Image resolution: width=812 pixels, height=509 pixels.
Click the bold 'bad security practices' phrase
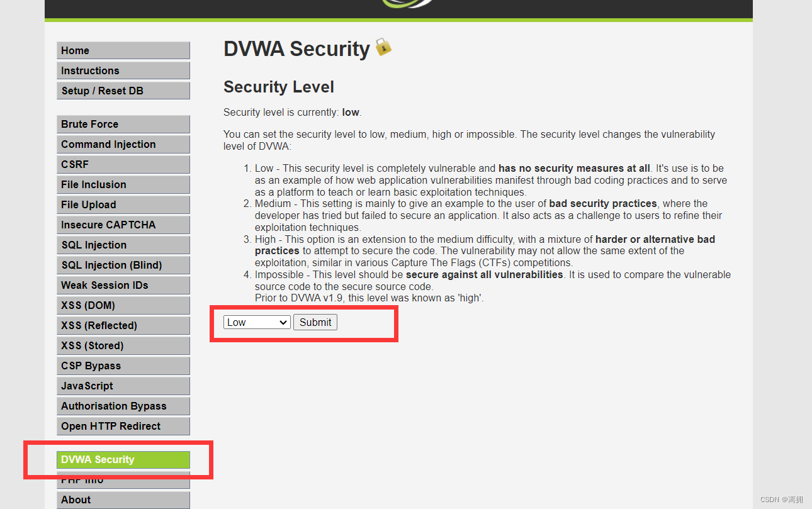point(603,204)
